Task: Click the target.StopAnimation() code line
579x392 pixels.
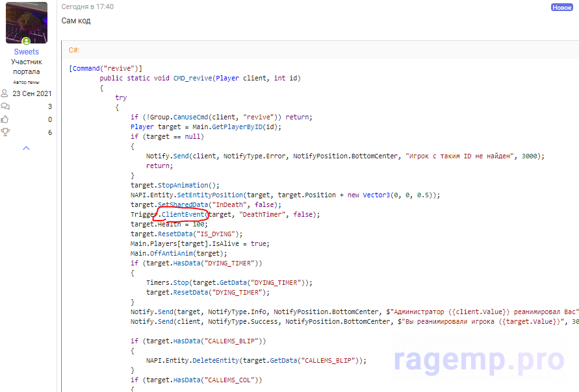Action: (x=175, y=185)
